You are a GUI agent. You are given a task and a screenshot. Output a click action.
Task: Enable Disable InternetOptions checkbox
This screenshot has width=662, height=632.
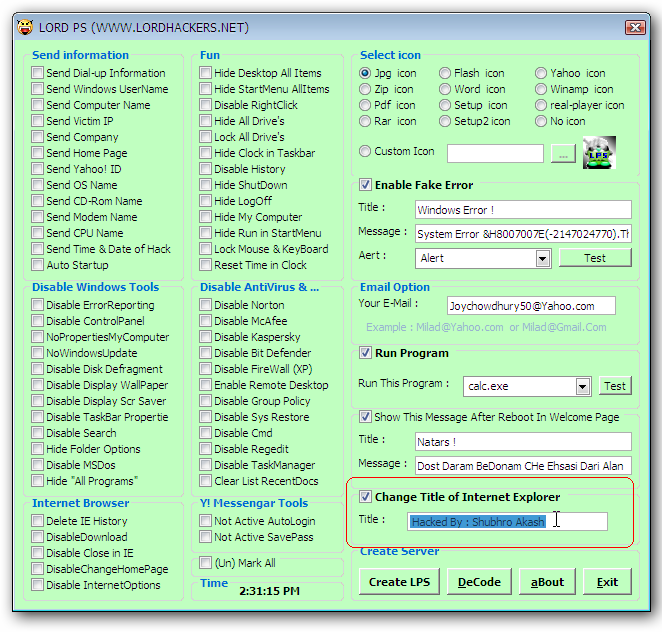[37, 585]
